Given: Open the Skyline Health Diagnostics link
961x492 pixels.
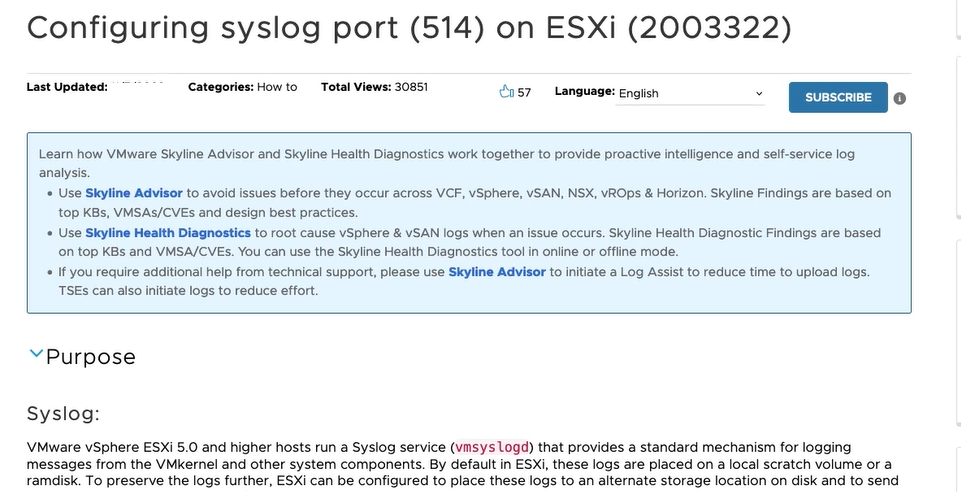Looking at the screenshot, I should coord(168,233).
